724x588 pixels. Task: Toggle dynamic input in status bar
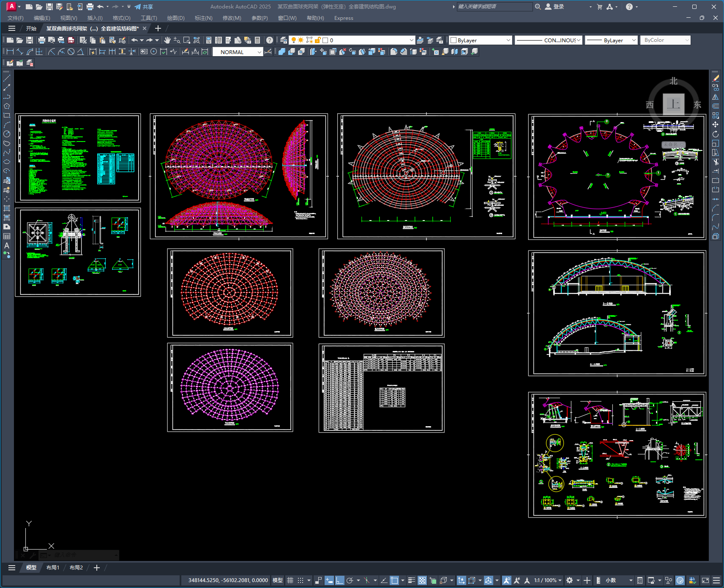pyautogui.click(x=329, y=580)
